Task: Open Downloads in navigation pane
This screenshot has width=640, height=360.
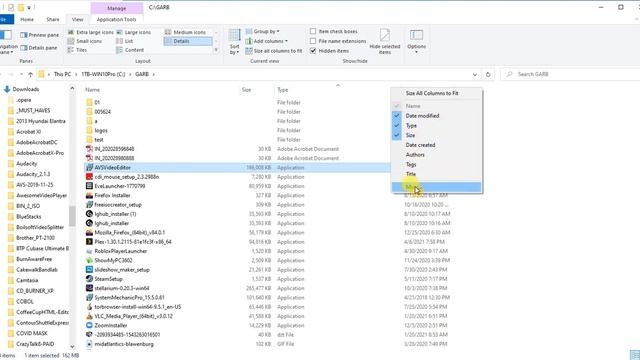Action: click(26, 89)
